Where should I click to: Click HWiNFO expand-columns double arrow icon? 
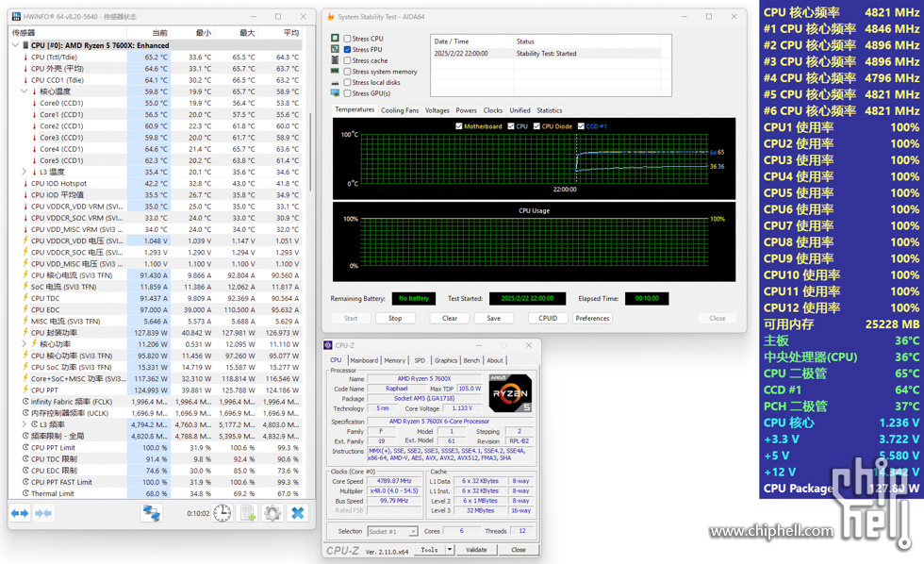(20, 513)
